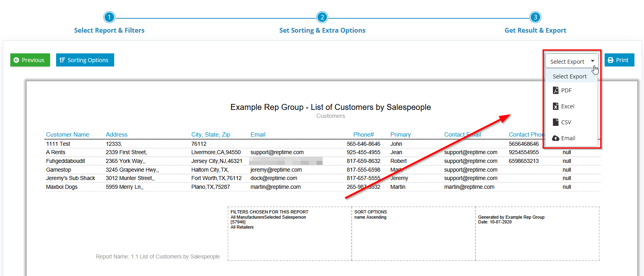The width and height of the screenshot is (644, 276).
Task: Select the Gamestop customer row
Action: pyautogui.click(x=58, y=170)
